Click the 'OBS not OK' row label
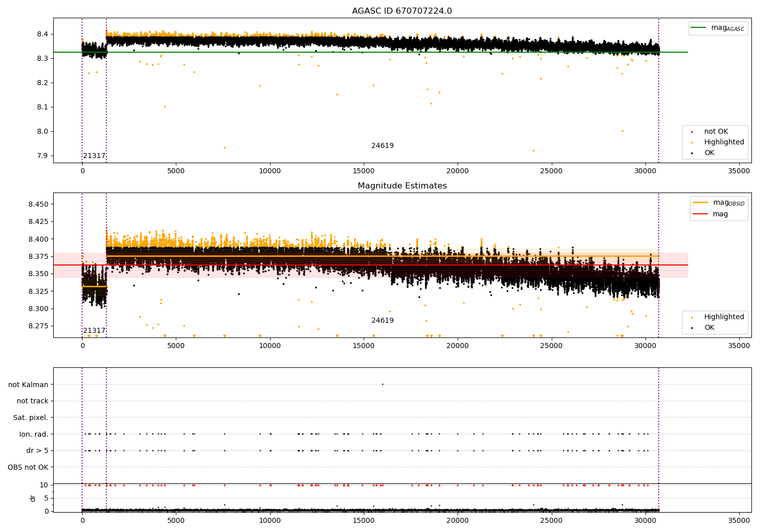The height and width of the screenshot is (532, 760). tap(28, 467)
